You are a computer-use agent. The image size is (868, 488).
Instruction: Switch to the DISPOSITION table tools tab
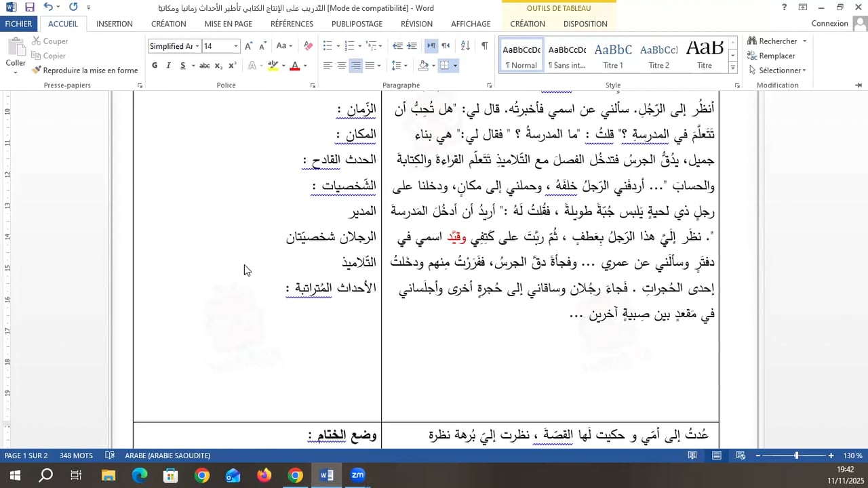(x=585, y=24)
